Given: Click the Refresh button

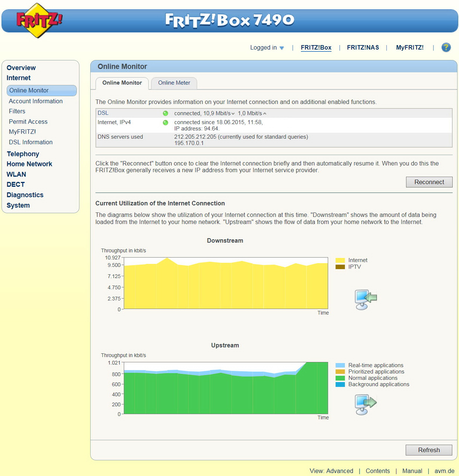Looking at the screenshot, I should click(429, 450).
